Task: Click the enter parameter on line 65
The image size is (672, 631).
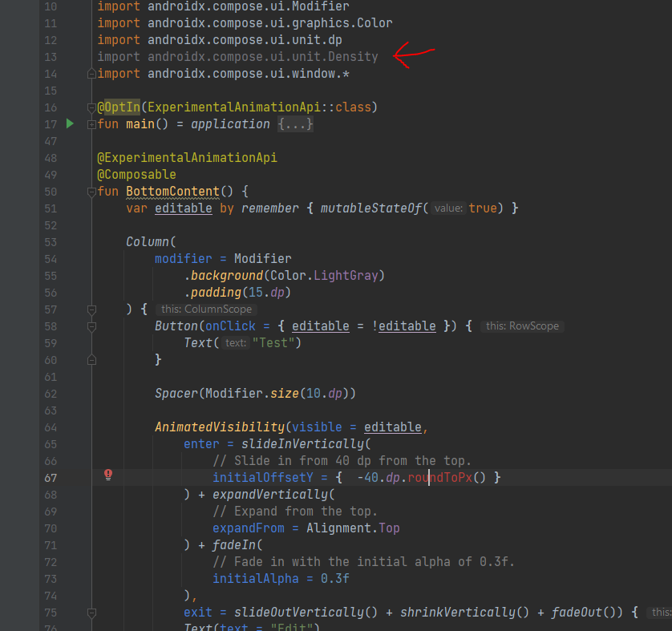Action: tap(201, 444)
